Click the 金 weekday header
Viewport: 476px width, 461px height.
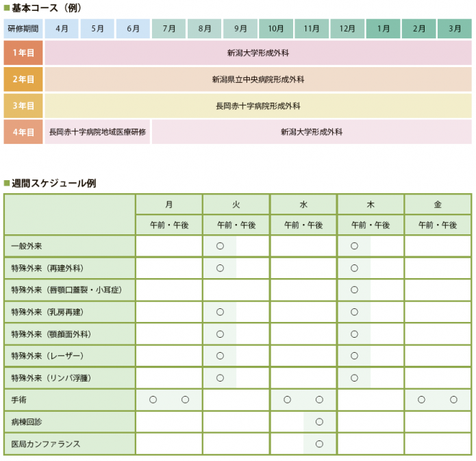point(438,204)
